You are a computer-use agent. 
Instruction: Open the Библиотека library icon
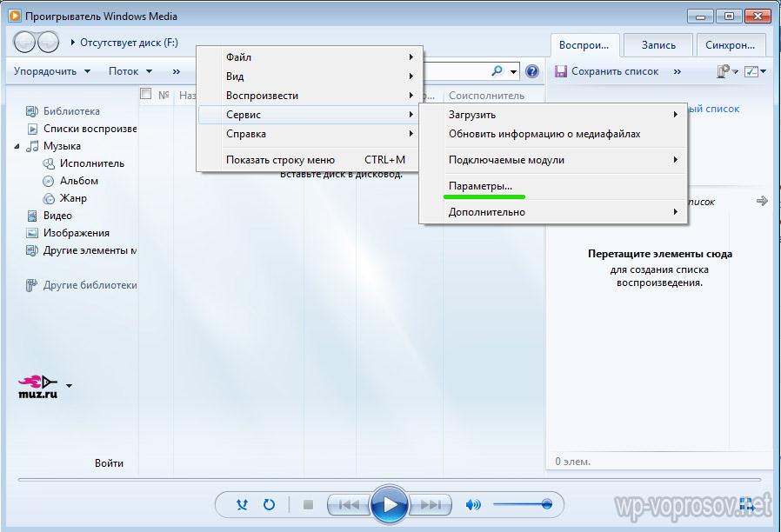click(32, 111)
